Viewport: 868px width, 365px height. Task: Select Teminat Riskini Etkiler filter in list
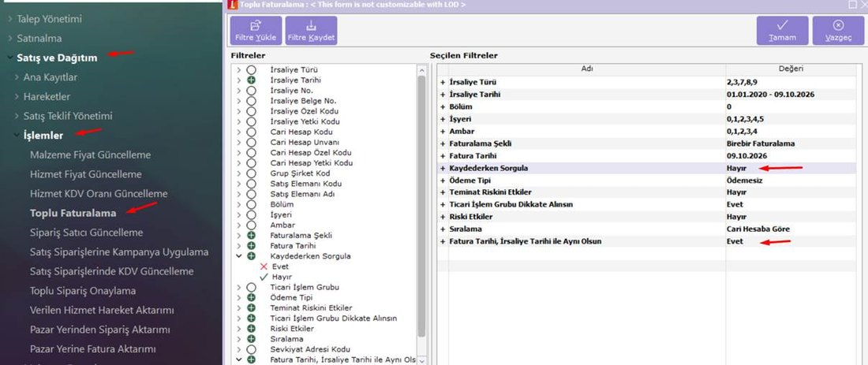pyautogui.click(x=311, y=308)
